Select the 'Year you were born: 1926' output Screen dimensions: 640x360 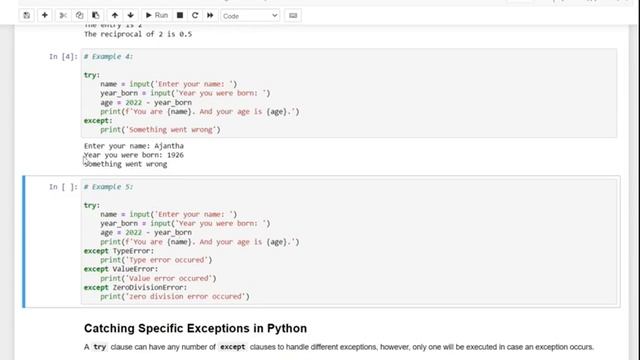(x=134, y=155)
